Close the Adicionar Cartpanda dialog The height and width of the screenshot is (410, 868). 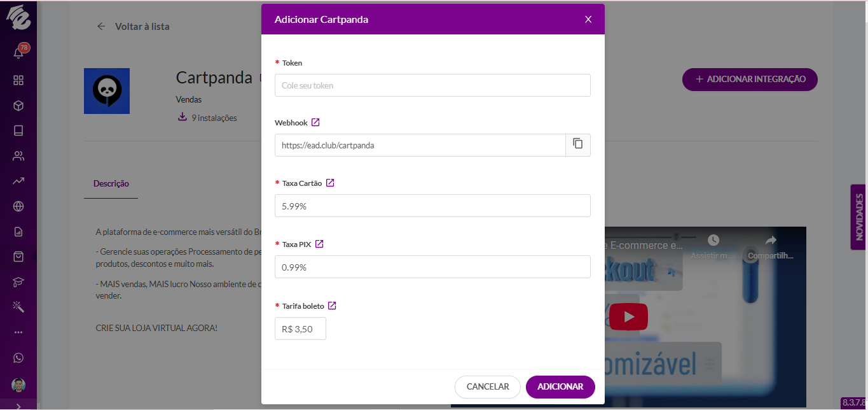click(x=588, y=19)
